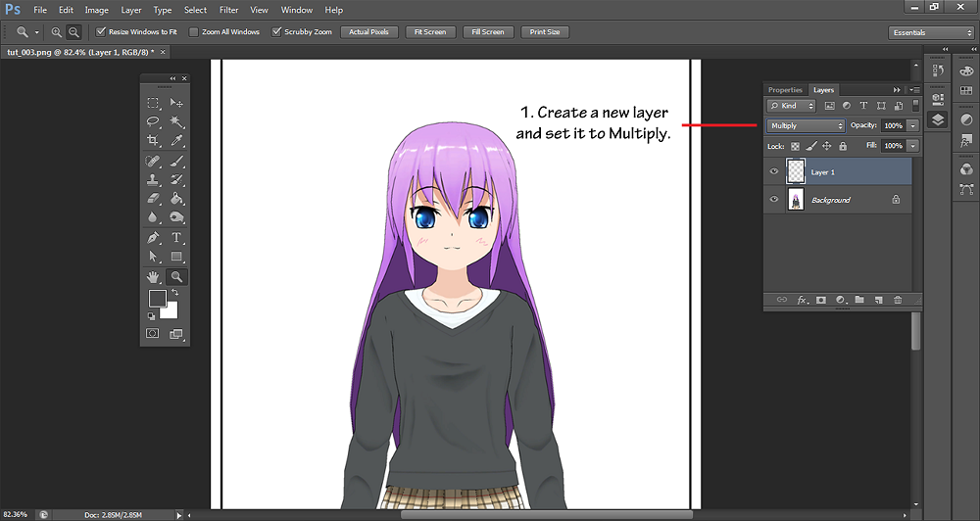Open the File menu
980x521 pixels.
40,10
